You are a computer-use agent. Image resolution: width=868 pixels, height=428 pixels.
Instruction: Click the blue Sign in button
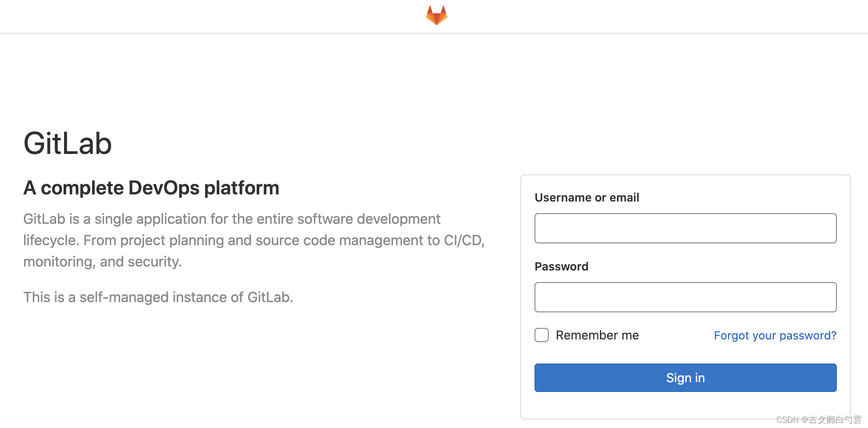[x=685, y=378]
